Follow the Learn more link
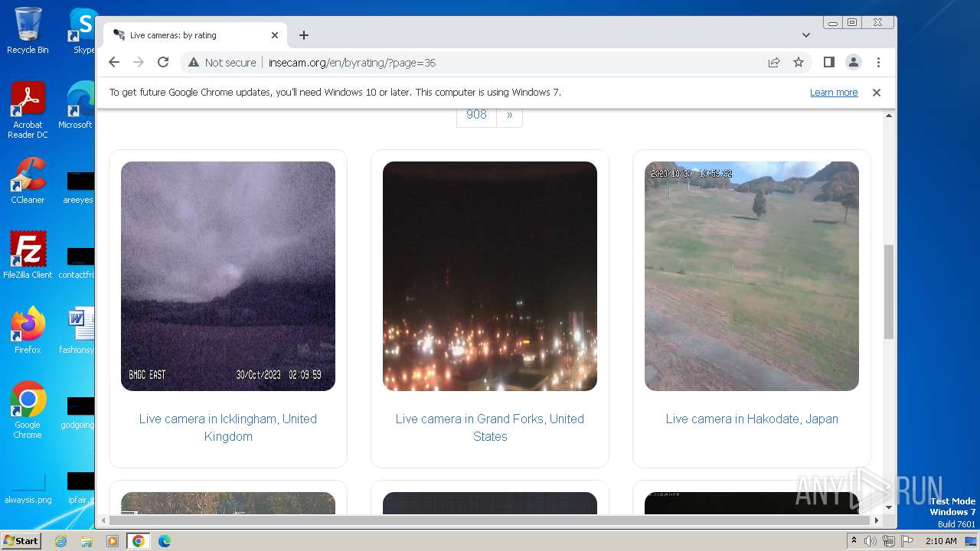 coord(834,93)
